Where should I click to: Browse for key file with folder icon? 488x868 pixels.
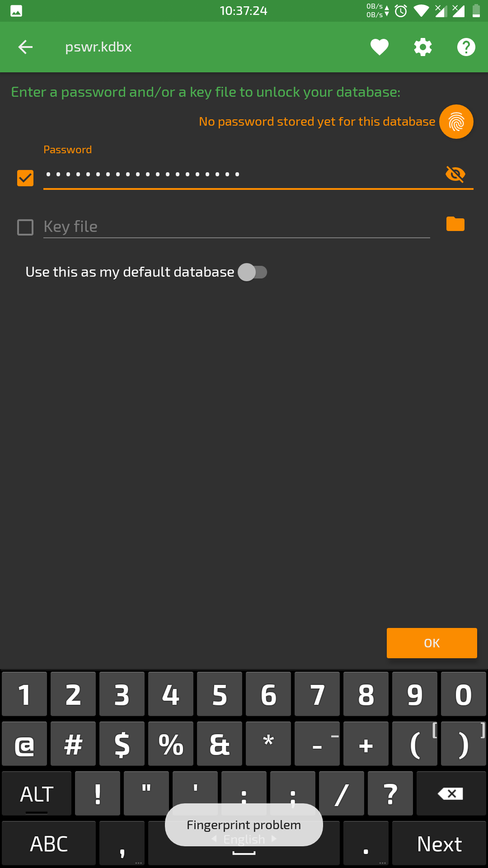(455, 224)
